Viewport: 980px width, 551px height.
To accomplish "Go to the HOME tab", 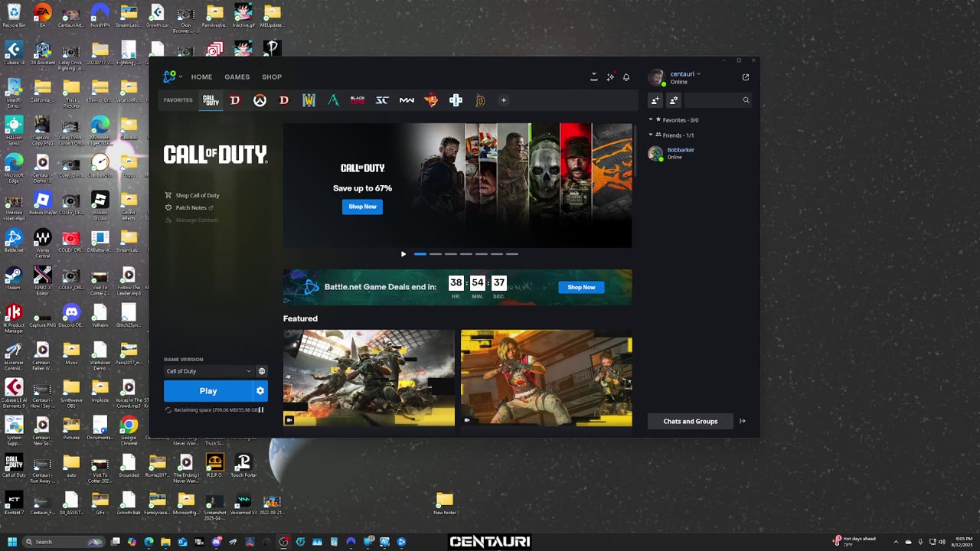I will tap(201, 77).
